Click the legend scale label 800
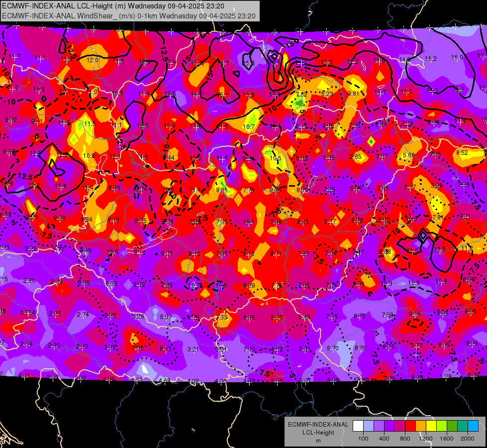Viewport: 487px width, 448px height. pos(405,439)
